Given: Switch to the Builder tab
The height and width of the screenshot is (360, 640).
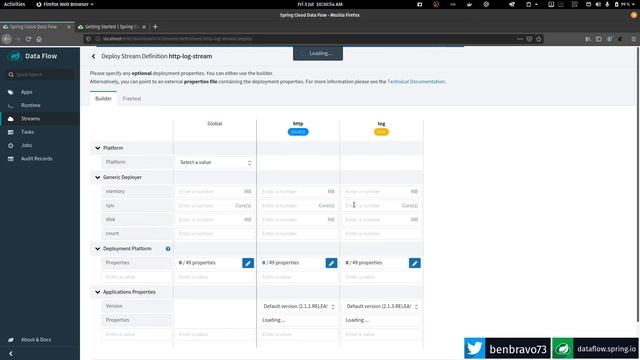Looking at the screenshot, I should [103, 99].
